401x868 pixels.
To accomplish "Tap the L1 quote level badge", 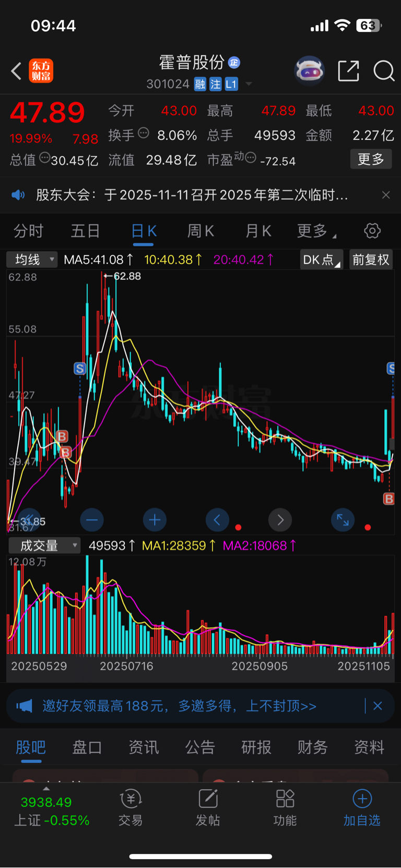I will (231, 84).
